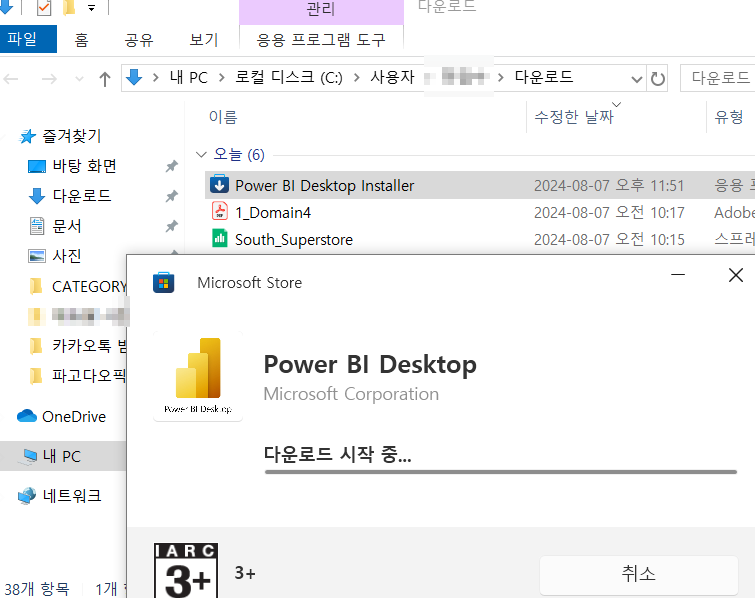Select OneDrive in the navigation pane
This screenshot has width=755, height=598.
coord(74,416)
